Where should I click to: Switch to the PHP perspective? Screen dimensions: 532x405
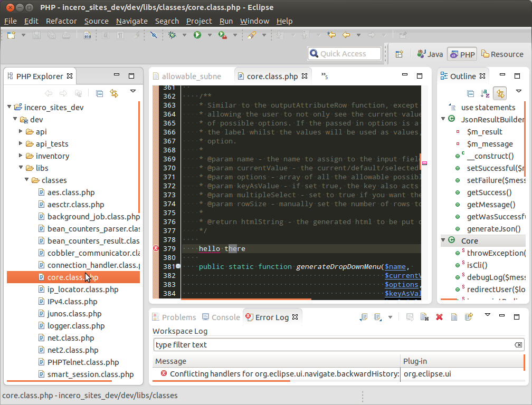tap(462, 54)
